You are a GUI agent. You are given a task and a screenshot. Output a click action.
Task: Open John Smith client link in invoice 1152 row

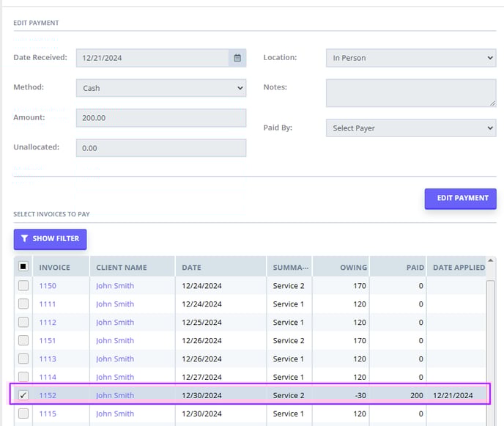pyautogui.click(x=115, y=395)
